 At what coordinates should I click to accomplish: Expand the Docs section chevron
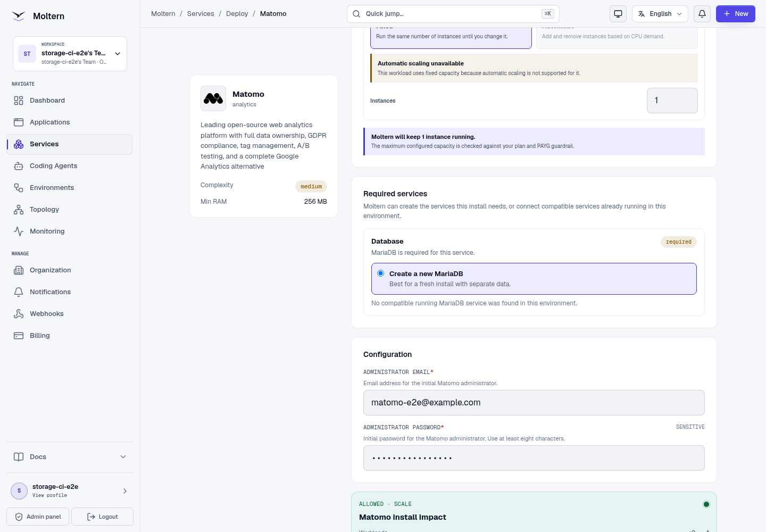[x=123, y=457]
